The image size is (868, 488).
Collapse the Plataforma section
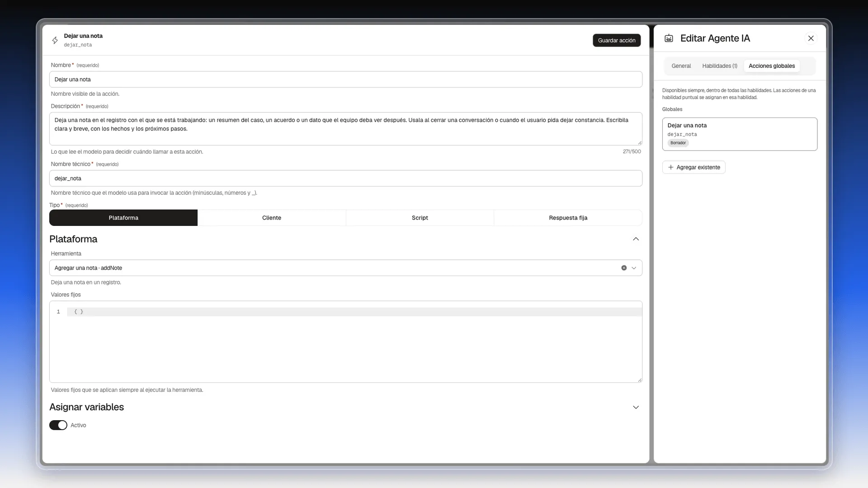636,239
